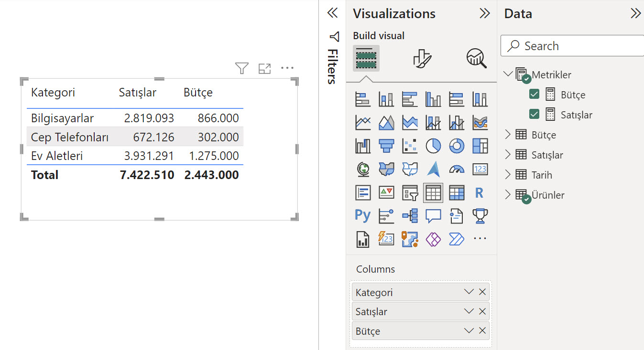Expand the Bütçe table in Data pane
The image size is (644, 350).
point(508,135)
